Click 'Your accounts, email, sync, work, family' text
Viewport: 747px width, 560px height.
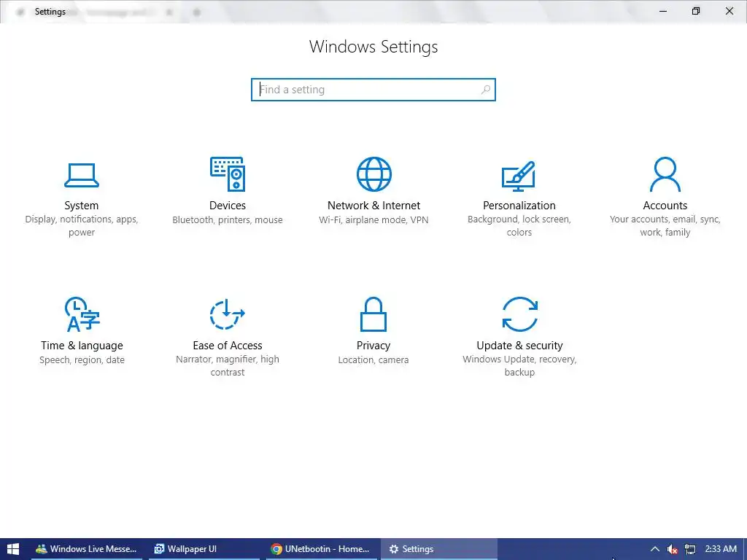pos(665,226)
